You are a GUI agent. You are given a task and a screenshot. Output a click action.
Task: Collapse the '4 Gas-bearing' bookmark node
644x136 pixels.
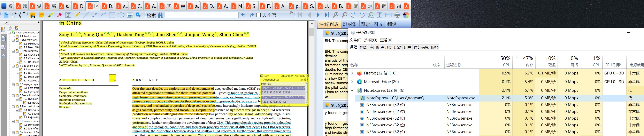[13, 66]
